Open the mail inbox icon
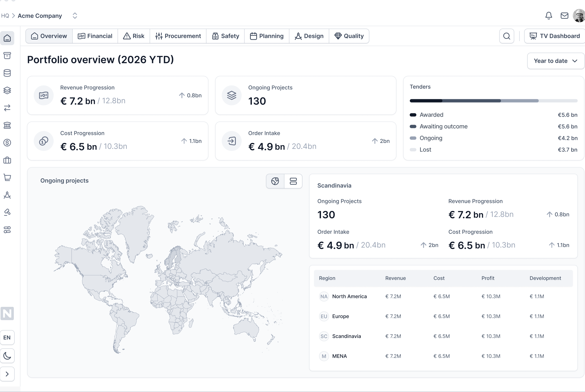This screenshot has height=392, width=585. coord(565,16)
